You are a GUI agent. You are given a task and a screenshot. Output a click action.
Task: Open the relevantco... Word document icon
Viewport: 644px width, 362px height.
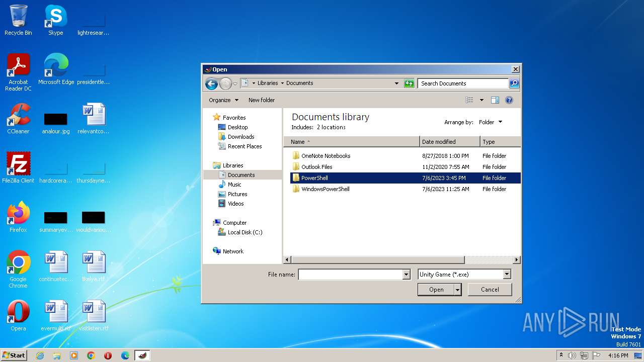tap(94, 119)
